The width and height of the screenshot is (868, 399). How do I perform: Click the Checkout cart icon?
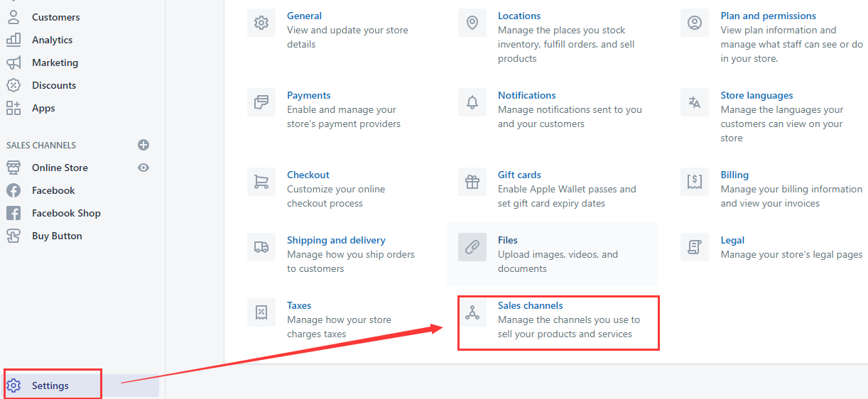coord(261,182)
